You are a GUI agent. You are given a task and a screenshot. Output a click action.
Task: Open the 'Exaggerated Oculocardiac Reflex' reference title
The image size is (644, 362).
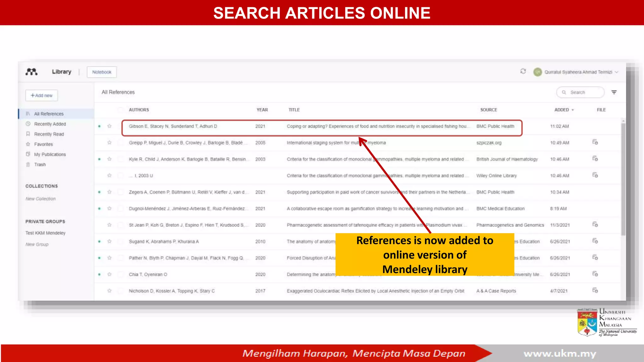(x=375, y=291)
